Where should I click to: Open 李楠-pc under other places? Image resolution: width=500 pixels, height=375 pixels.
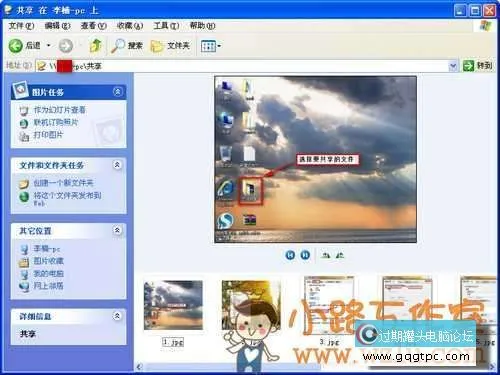(x=47, y=249)
